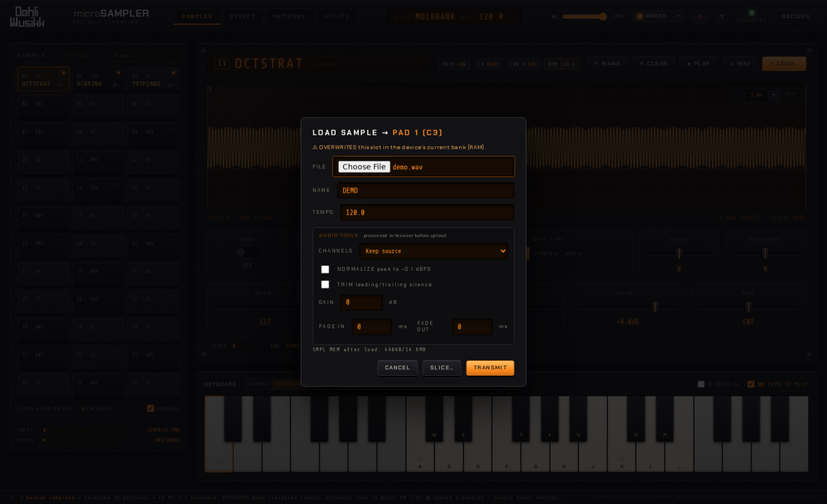Viewport: 827px width, 504px height.
Task: Select the PITCH sync mode
Action: pyautogui.click(x=574, y=254)
